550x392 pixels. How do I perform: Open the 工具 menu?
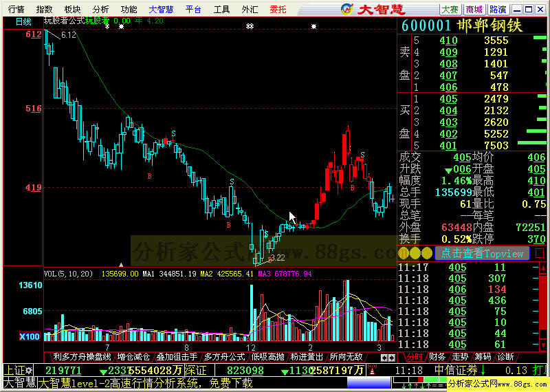point(221,9)
